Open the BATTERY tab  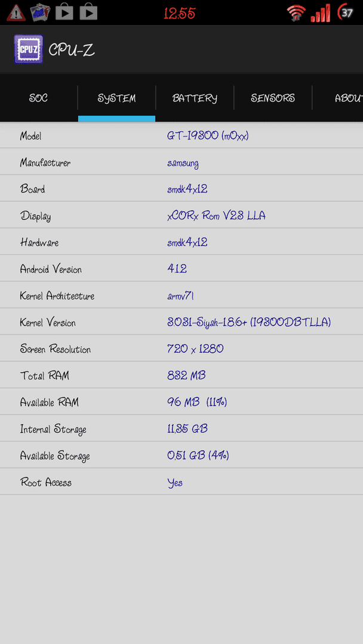[195, 98]
